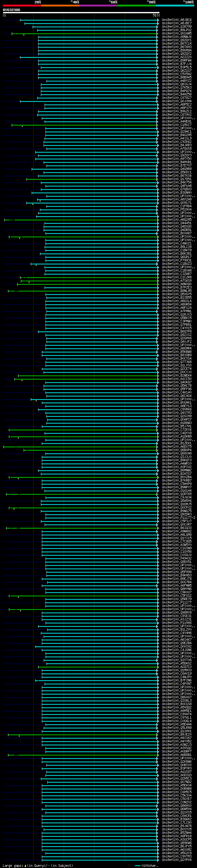The width and height of the screenshot is (197, 868).
Task: Click hit label UniRef100_B6K381
Action: [177, 254]
